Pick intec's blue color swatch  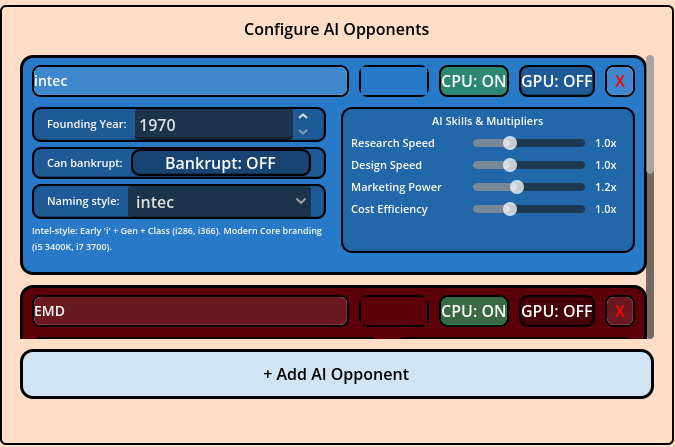coord(394,81)
